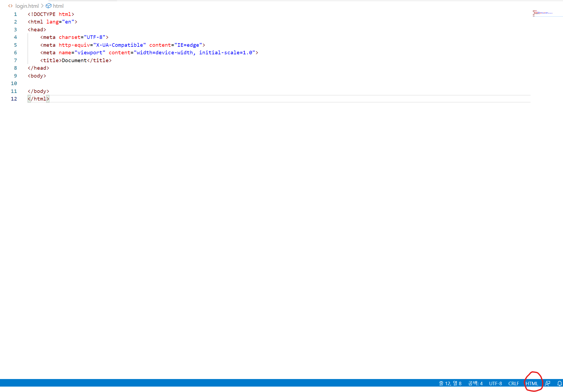Change end-of-line sequence via CRLF

[x=513, y=383]
